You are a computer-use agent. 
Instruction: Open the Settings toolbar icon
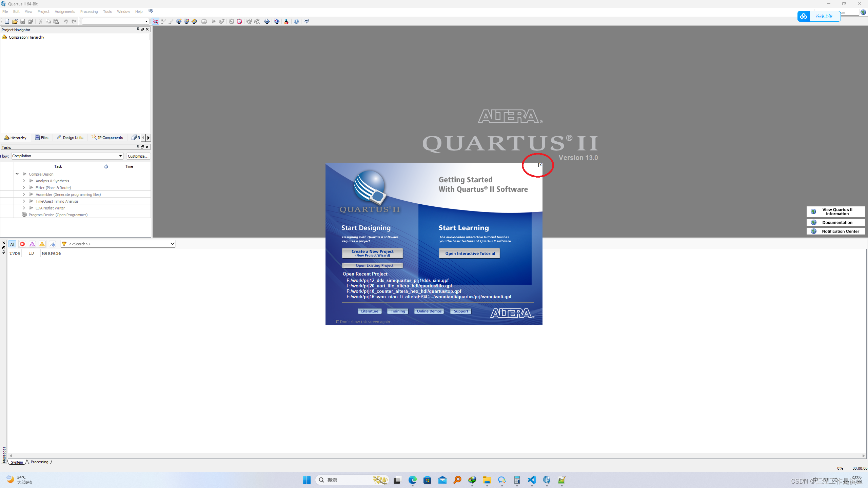coord(179,21)
